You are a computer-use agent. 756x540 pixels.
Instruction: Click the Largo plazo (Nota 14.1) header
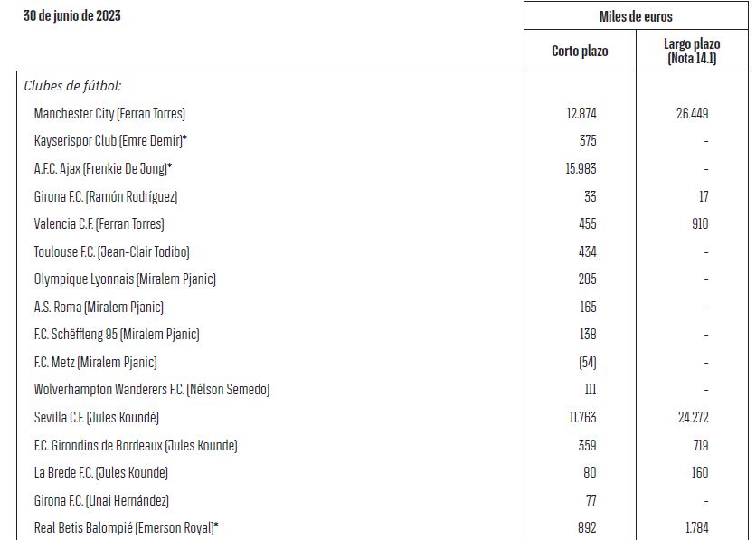pyautogui.click(x=692, y=51)
